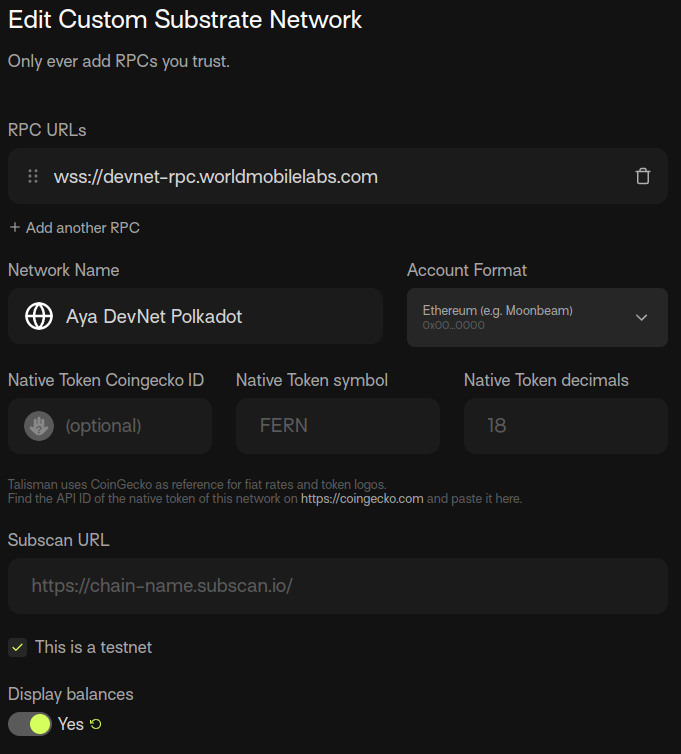Click the Native Token symbol FERN field
Image resolution: width=681 pixels, height=754 pixels.
coord(338,426)
